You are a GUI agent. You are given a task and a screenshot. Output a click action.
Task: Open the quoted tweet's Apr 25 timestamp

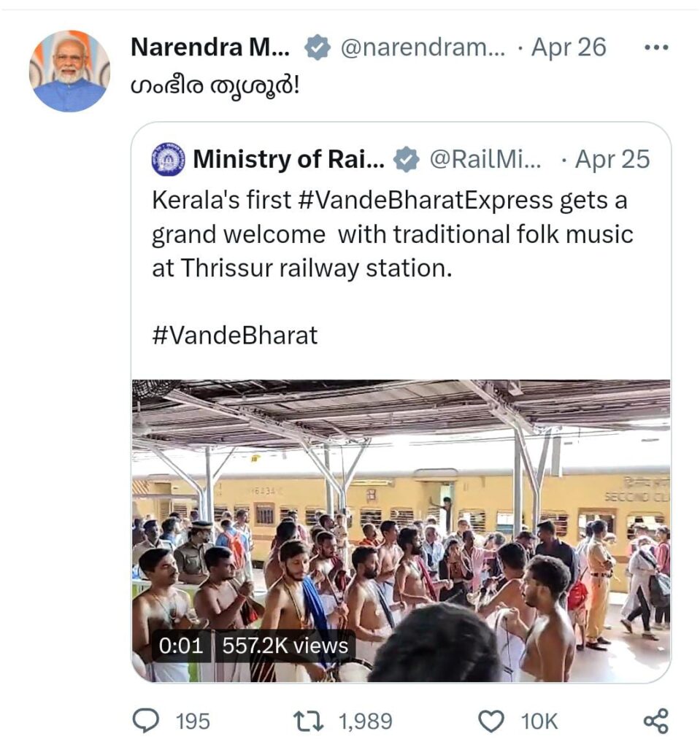click(612, 160)
